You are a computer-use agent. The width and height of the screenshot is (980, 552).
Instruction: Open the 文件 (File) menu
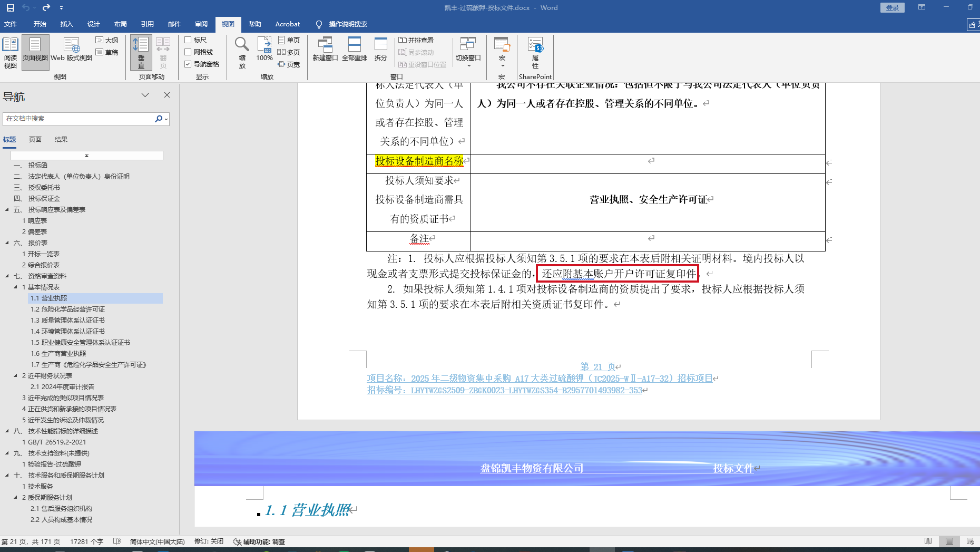click(11, 24)
